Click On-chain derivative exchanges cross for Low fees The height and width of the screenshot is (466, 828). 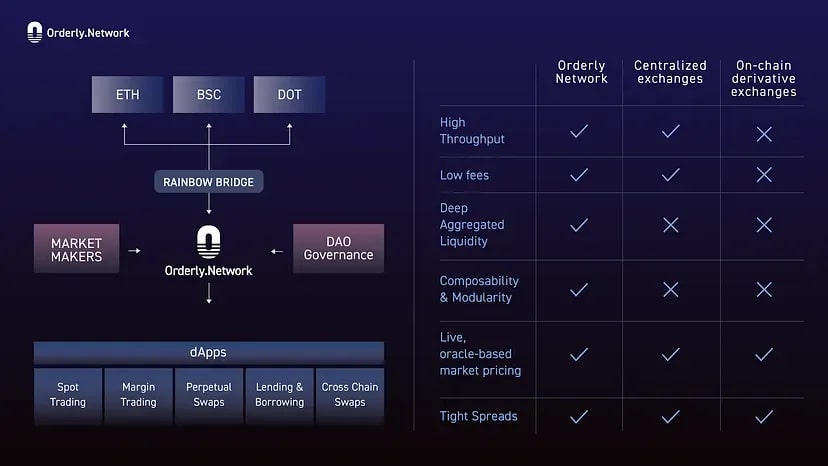764,175
